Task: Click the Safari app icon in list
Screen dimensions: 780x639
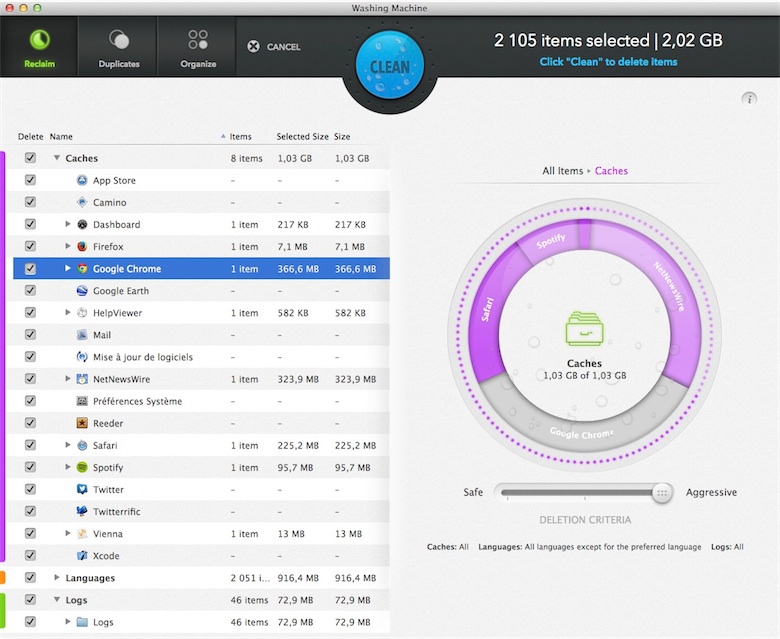Action: coord(82,445)
